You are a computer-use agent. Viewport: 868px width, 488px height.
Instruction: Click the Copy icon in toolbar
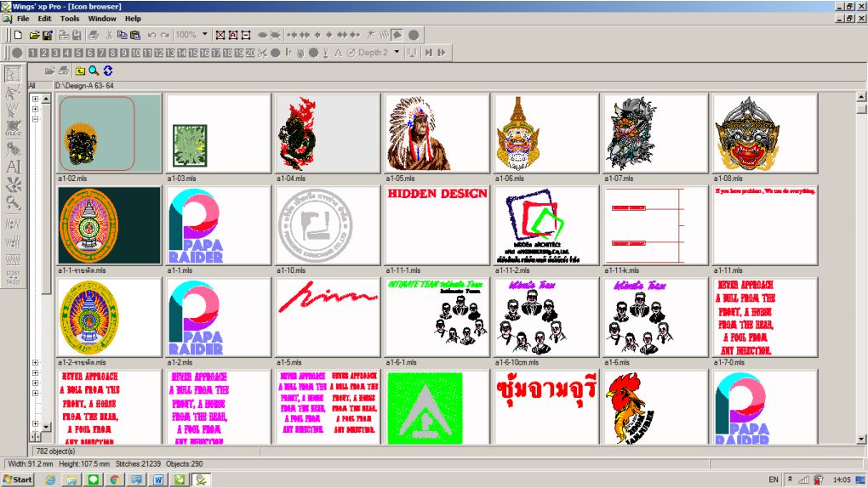[x=123, y=35]
